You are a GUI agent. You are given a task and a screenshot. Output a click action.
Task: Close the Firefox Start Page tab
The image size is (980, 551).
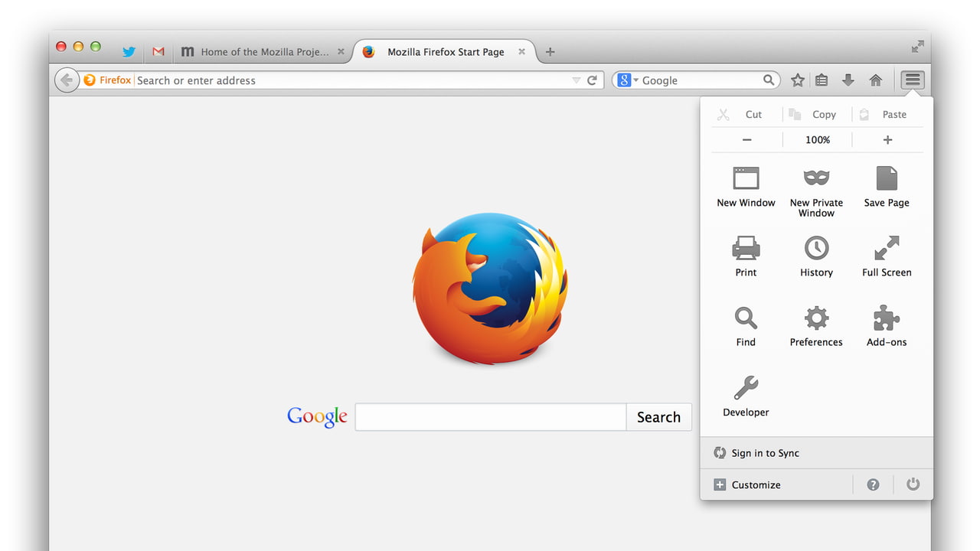[x=522, y=52]
